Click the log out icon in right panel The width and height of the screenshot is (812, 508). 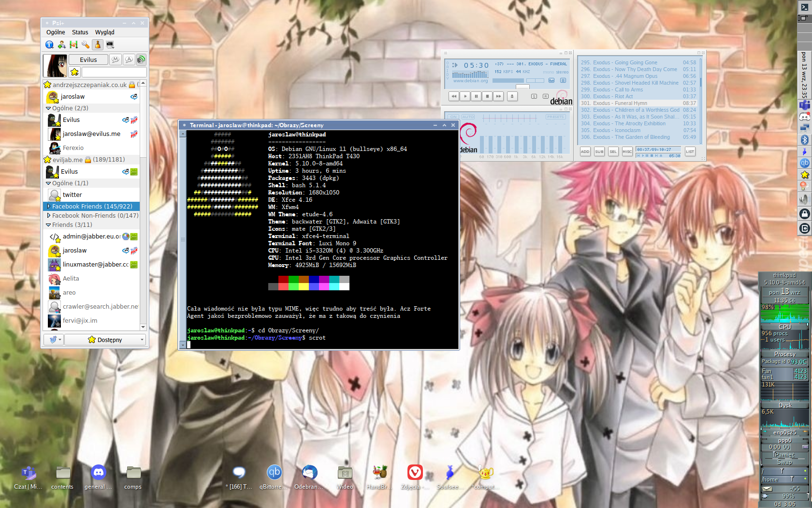point(804,228)
